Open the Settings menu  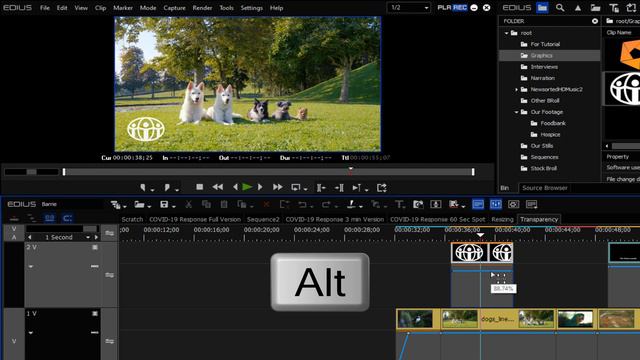pyautogui.click(x=252, y=8)
